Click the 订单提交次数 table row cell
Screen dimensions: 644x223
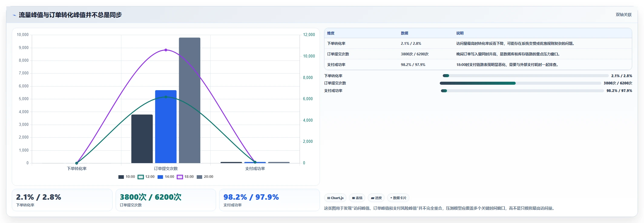[338, 54]
